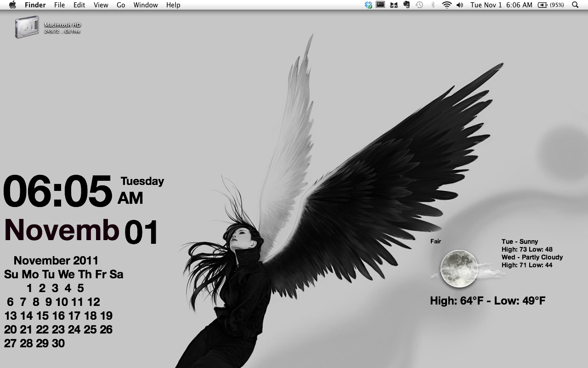Click the High: 73 Low: 48 line

(x=527, y=249)
